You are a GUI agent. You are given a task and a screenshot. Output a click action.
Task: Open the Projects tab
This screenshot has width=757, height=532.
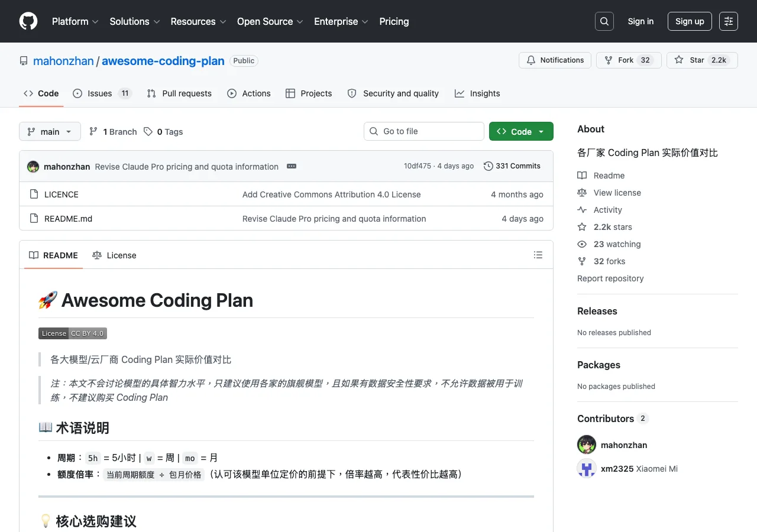(309, 93)
